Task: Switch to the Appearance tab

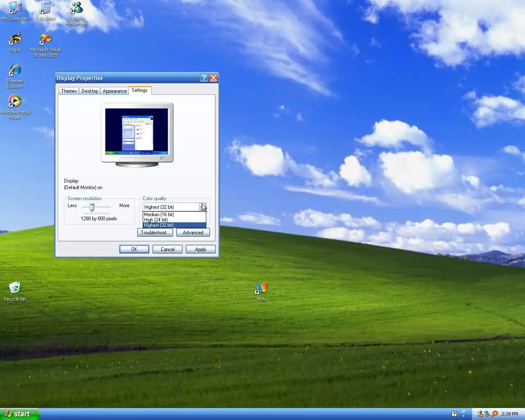Action: [115, 91]
